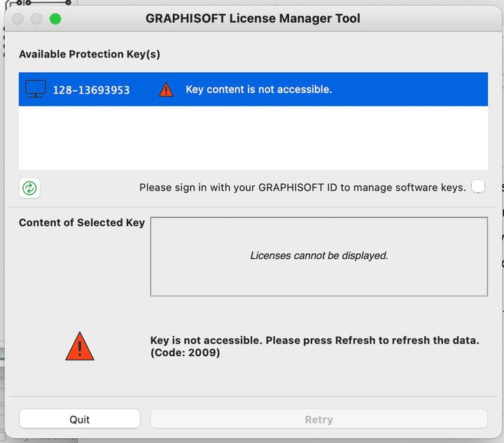
Task: Click "Please sign in with your GRAPHISOFT ID" text
Action: point(302,188)
